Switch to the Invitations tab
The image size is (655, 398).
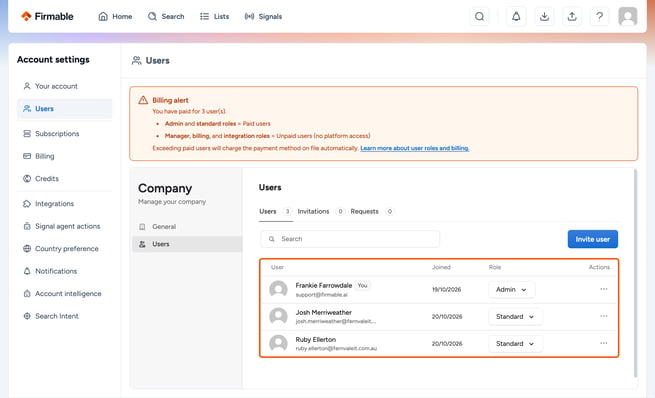tap(321, 211)
